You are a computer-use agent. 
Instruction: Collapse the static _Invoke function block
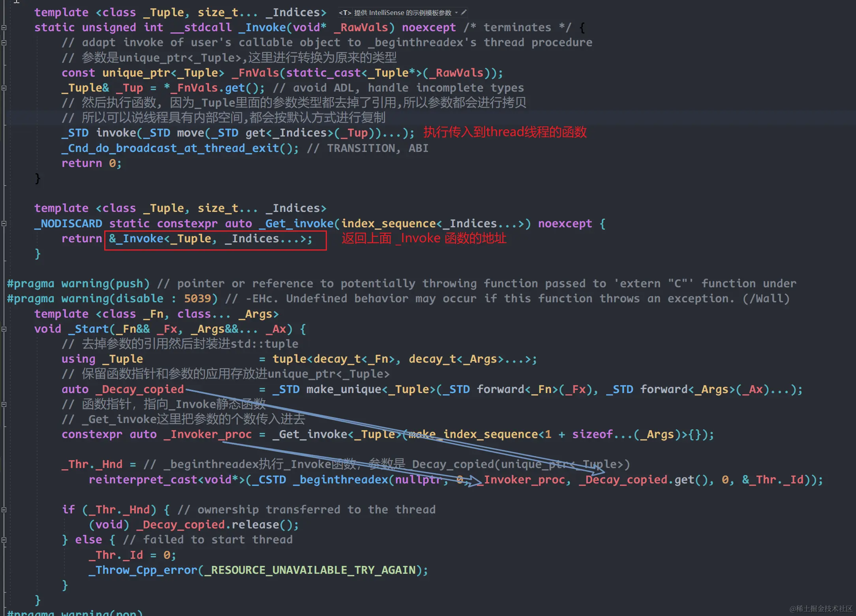[4, 28]
